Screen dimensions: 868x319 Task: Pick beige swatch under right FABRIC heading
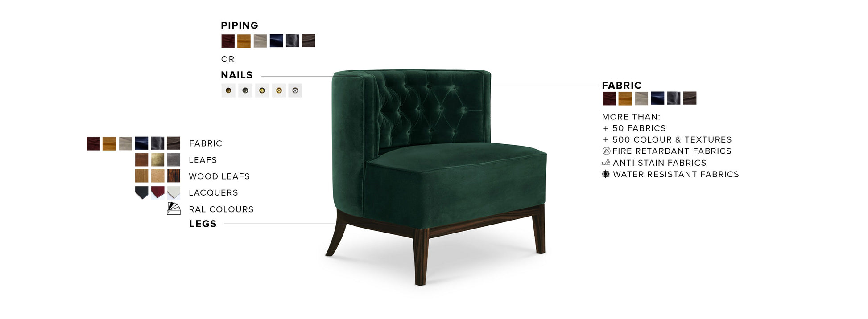coord(641,98)
